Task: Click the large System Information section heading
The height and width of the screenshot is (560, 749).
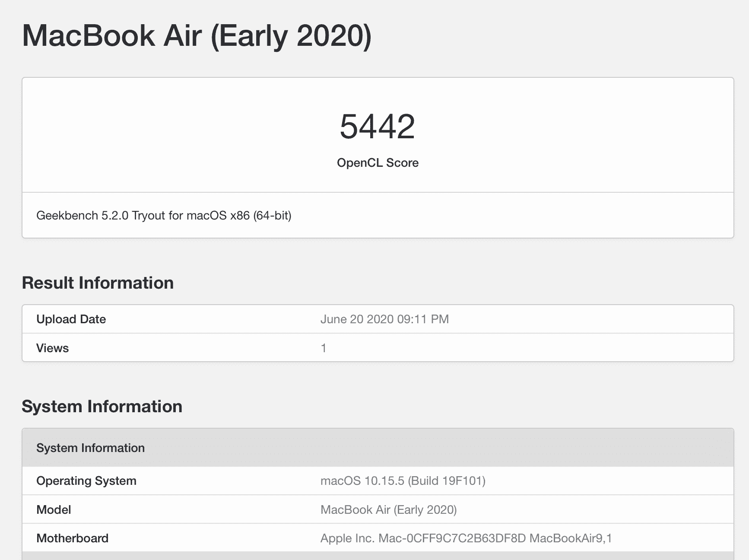Action: [x=102, y=407]
